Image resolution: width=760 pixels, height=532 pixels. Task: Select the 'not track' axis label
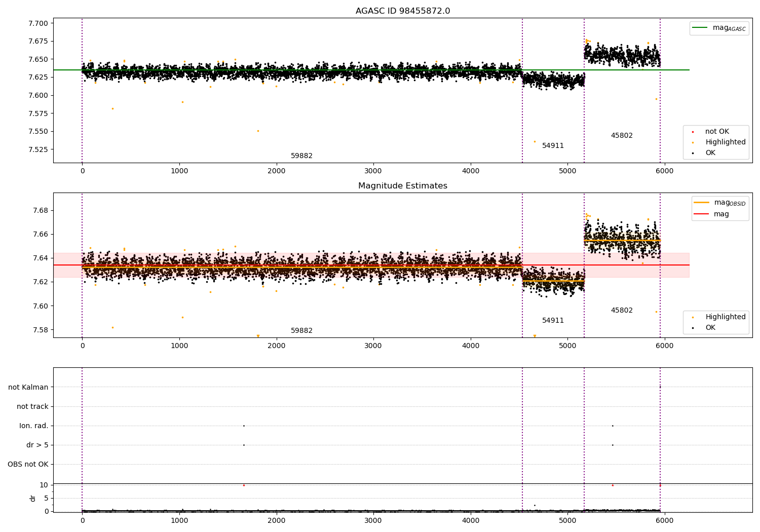tap(32, 407)
